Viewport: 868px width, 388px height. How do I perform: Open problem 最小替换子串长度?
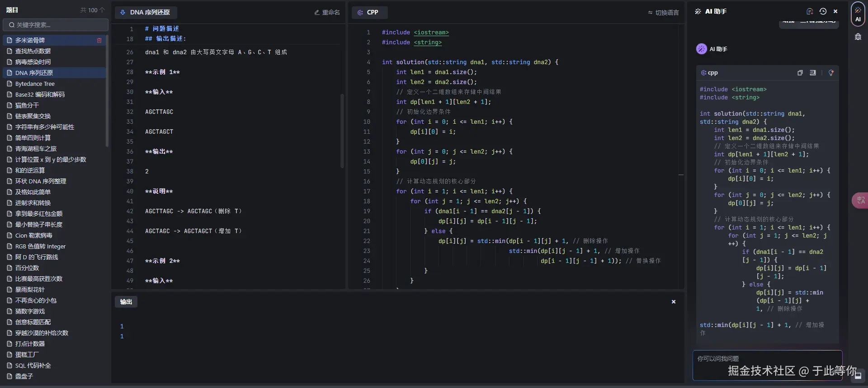54,224
